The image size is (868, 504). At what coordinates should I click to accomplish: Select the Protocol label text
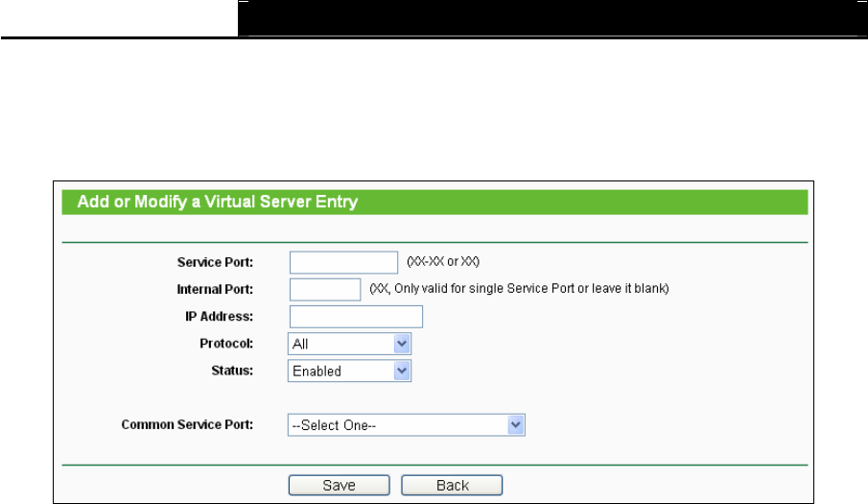click(x=226, y=344)
